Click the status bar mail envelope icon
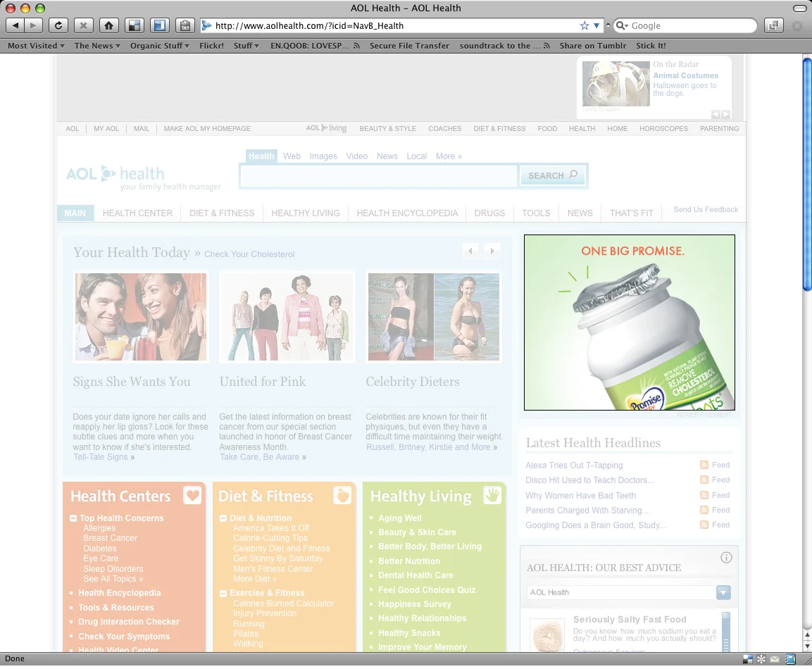 pos(775,659)
